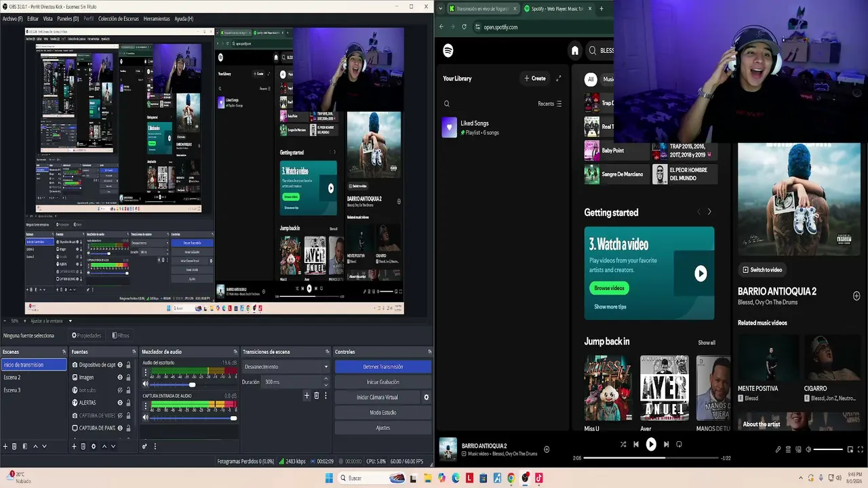Connect to a device in Spotify
The width and height of the screenshot is (868, 488).
coord(798,449)
